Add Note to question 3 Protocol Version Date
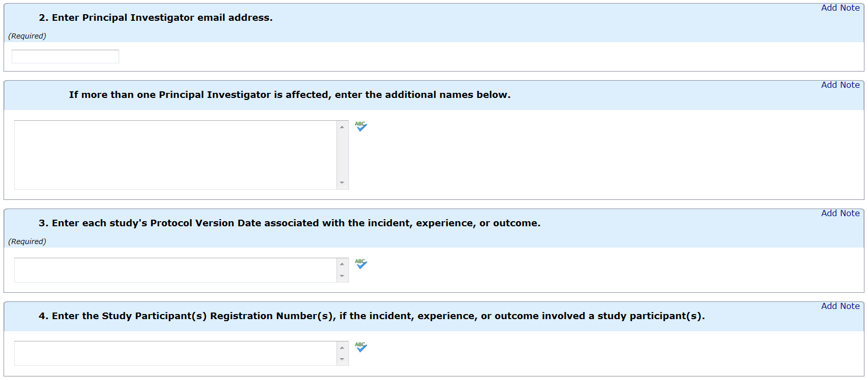 tap(840, 214)
